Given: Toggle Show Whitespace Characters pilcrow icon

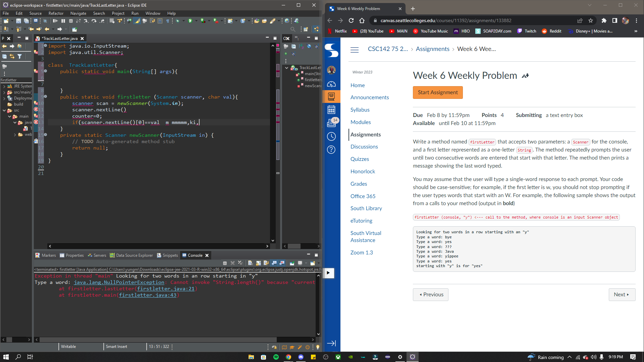Looking at the screenshot, I should [x=168, y=21].
